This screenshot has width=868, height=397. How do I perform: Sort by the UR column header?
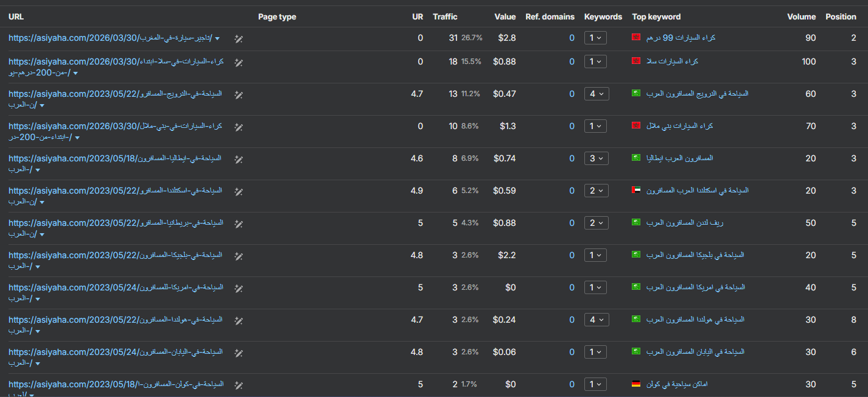tap(418, 17)
